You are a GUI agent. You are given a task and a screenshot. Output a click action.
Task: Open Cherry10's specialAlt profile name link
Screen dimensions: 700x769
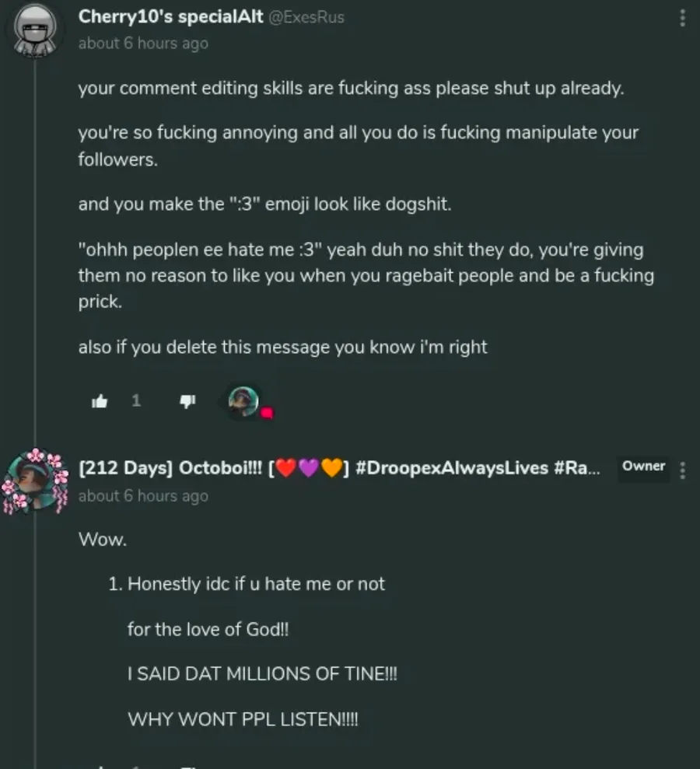(x=170, y=16)
